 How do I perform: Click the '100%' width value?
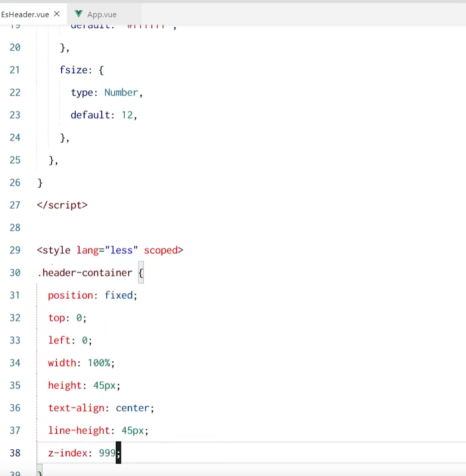(99, 363)
